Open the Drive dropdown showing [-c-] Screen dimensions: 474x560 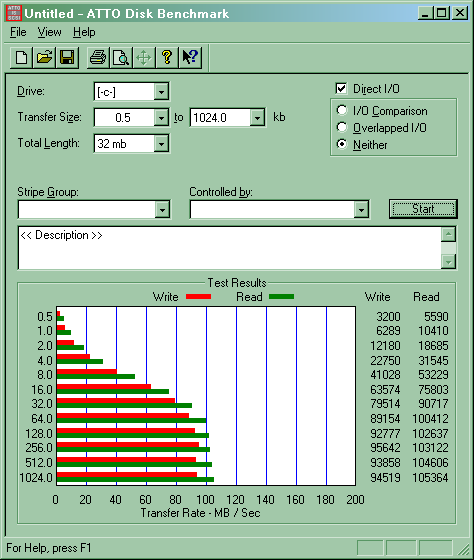point(161,92)
